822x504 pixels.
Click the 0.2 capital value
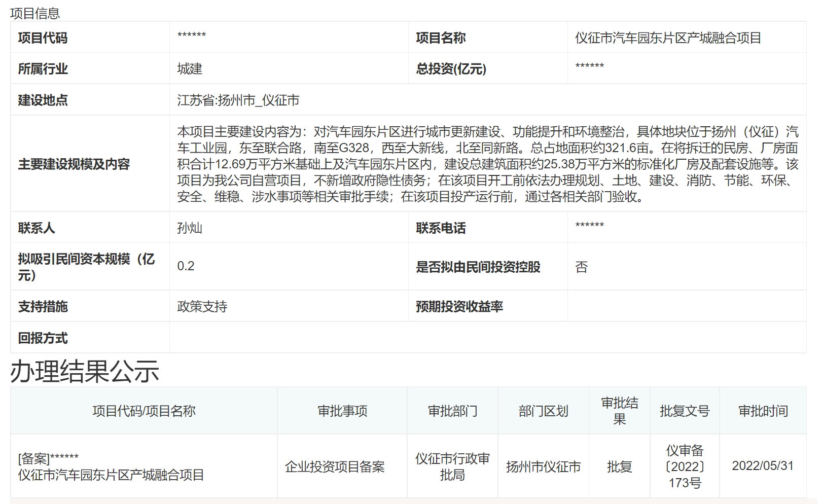click(x=186, y=266)
